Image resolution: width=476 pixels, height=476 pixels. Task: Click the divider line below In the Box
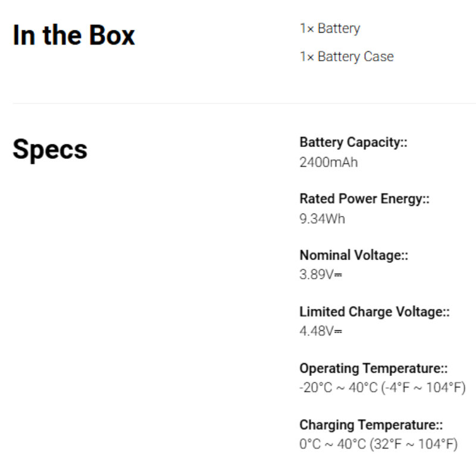click(x=244, y=103)
